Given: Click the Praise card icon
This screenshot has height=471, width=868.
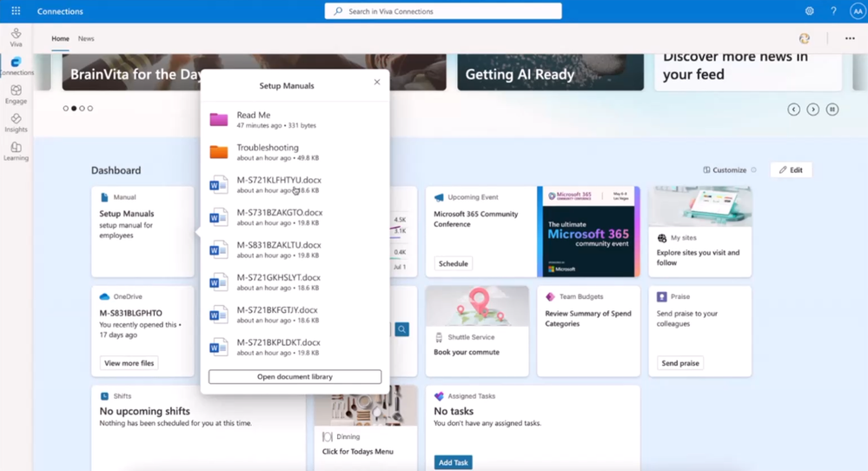Looking at the screenshot, I should (661, 296).
